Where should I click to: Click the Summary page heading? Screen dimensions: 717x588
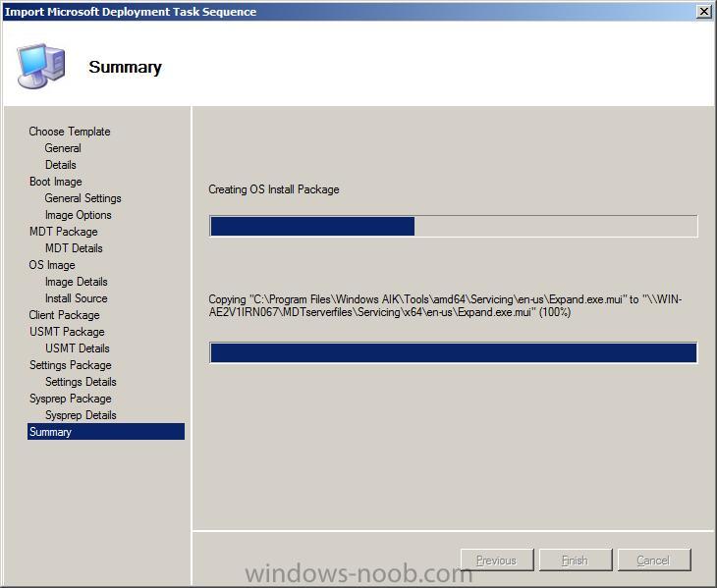click(x=125, y=67)
